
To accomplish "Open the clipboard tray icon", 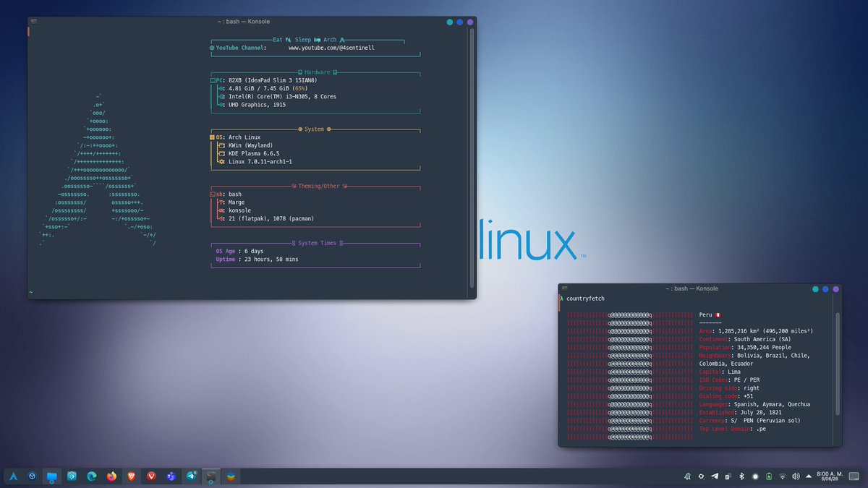I will point(728,476).
